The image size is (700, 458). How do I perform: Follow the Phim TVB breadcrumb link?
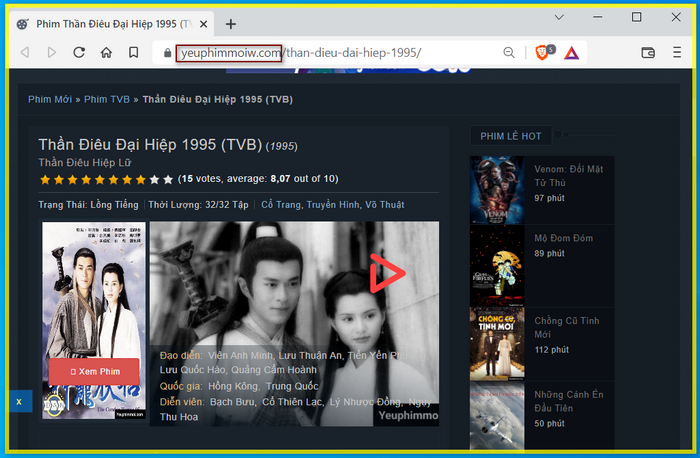pos(107,99)
